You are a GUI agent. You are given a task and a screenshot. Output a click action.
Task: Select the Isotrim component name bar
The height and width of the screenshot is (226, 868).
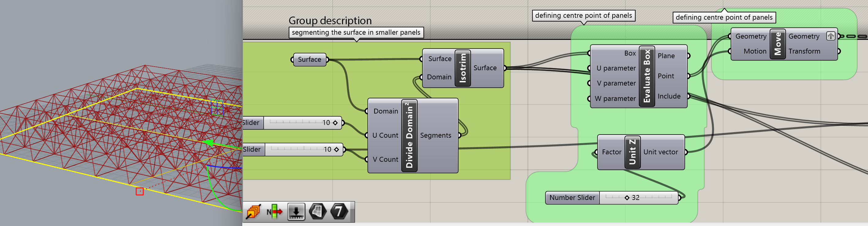coord(463,68)
